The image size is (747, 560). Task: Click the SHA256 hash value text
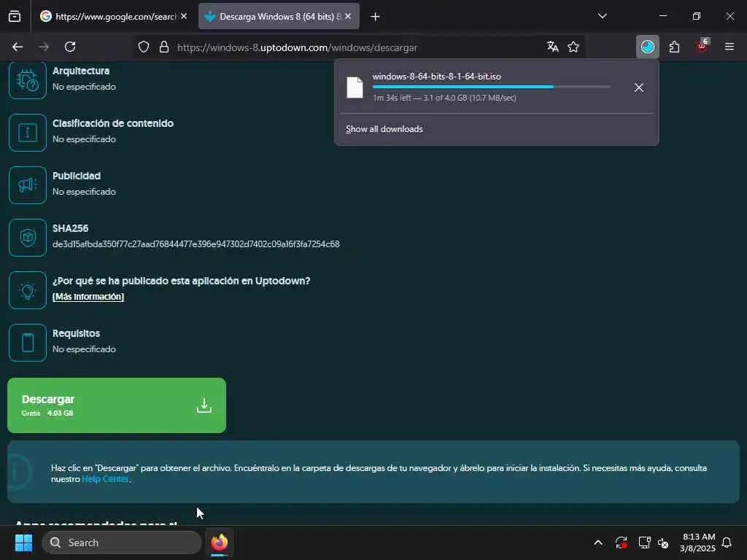click(x=196, y=244)
